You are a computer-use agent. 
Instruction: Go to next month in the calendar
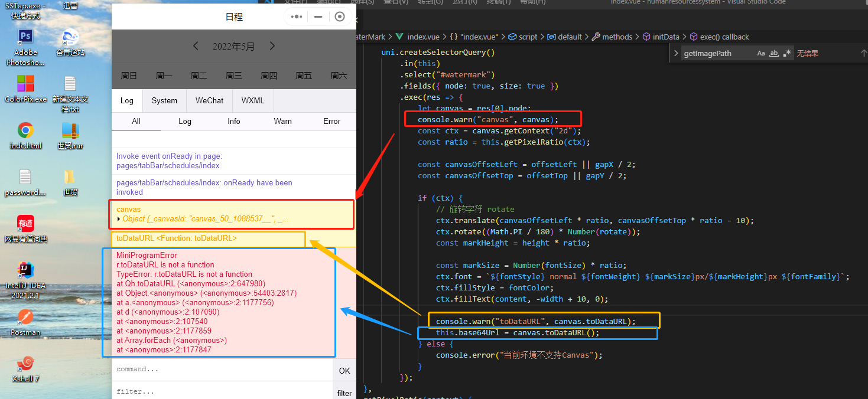(272, 45)
